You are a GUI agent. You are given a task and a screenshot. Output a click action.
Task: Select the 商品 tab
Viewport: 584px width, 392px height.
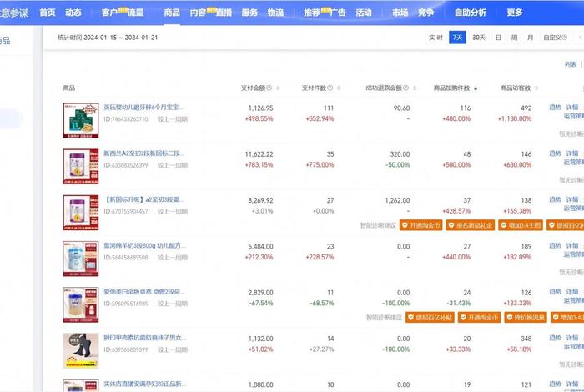coord(172,13)
